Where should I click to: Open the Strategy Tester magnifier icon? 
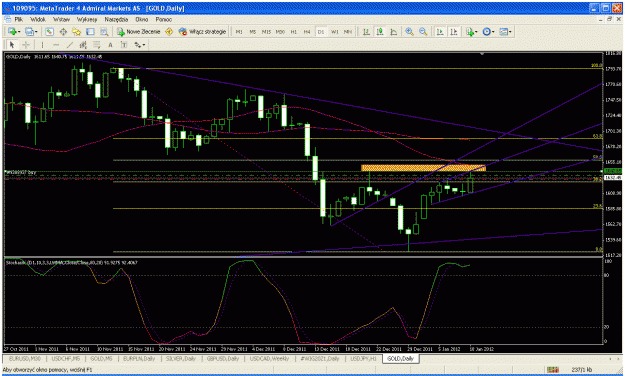104,31
